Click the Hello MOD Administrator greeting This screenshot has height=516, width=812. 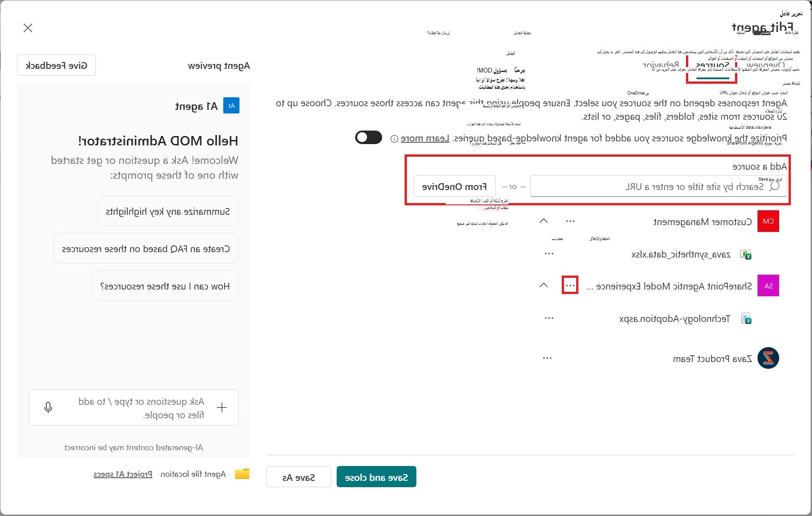click(158, 140)
